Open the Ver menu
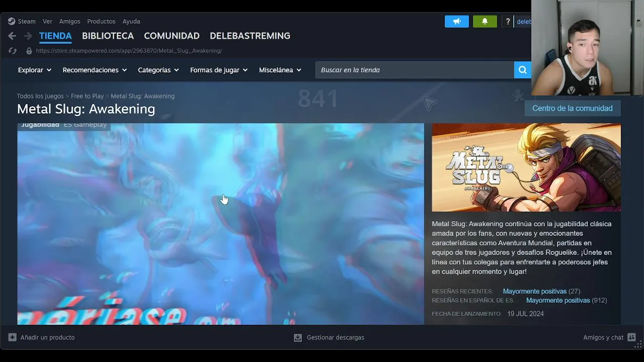 [x=47, y=21]
